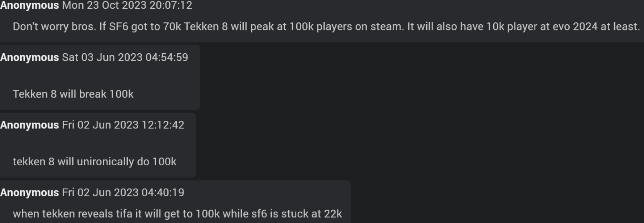Viewport: 644px width, 223px height.
Task: Click the Anonymous name on the 12:12:42 post
Action: click(29, 125)
